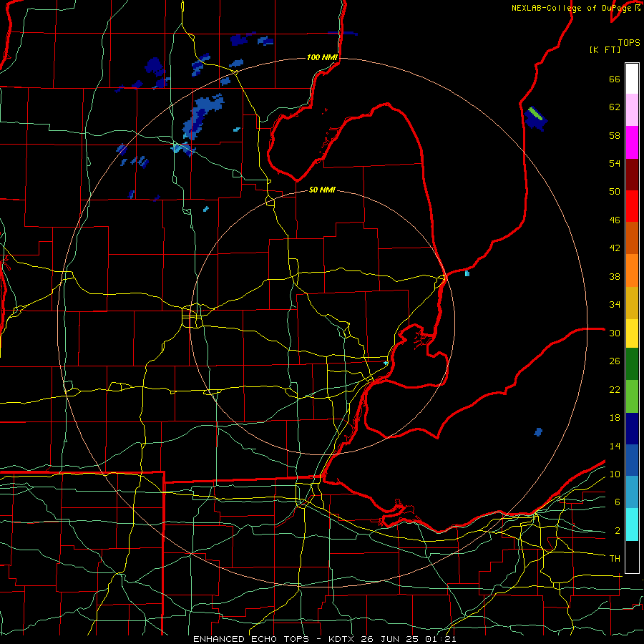Click the 'NEXLAB-College of DuPage' credit text
Image resolution: width=644 pixels, height=644 pixels.
click(571, 8)
